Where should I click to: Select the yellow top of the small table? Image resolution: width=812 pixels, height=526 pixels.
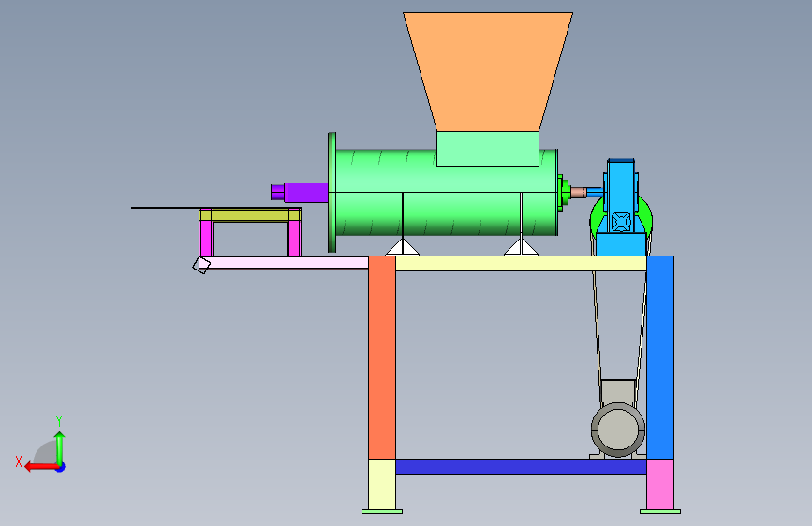(250, 214)
